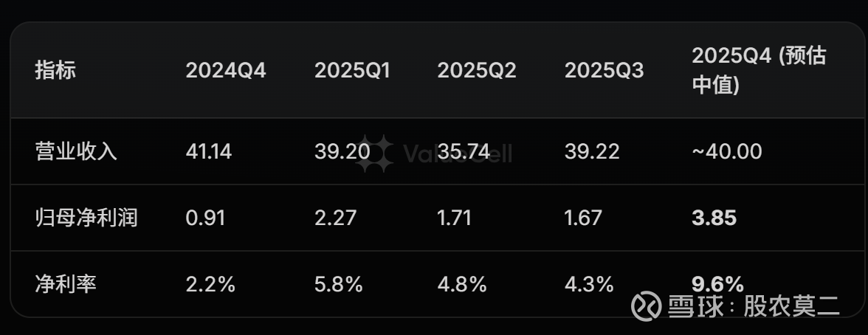Select the 5.8% net margin cell
Screen dimensions: 868x335
338,285
